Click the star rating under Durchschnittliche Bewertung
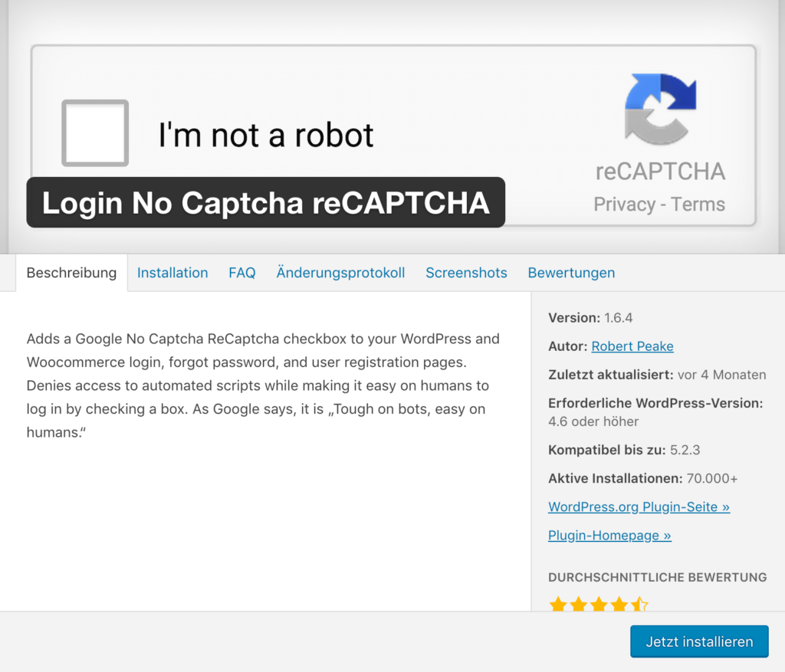This screenshot has height=672, width=785. click(598, 605)
